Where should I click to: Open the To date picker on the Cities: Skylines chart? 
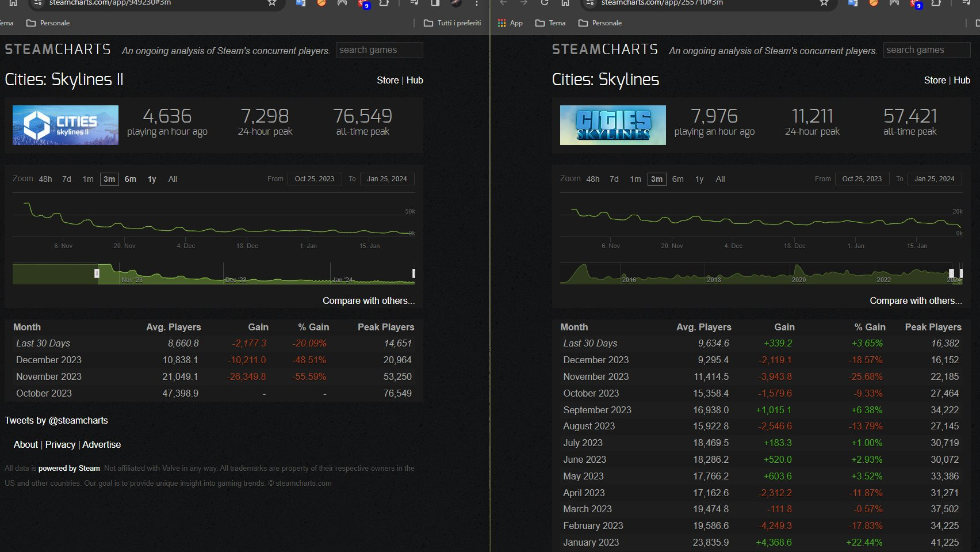point(935,179)
